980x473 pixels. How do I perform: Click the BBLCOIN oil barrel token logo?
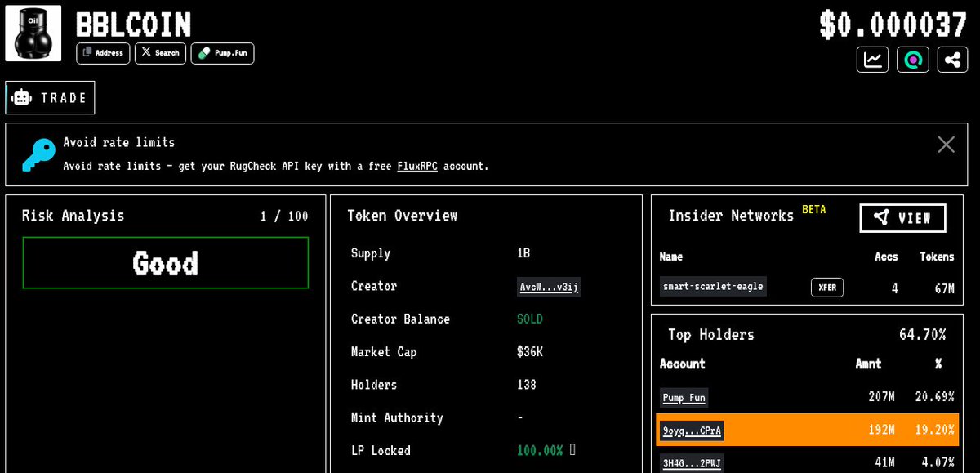pos(33,33)
